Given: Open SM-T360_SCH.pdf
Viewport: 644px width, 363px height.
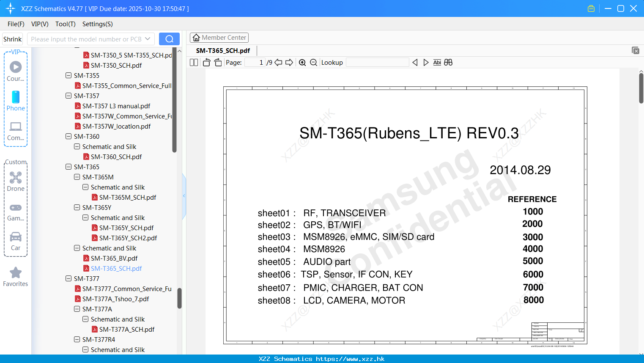Looking at the screenshot, I should (116, 157).
